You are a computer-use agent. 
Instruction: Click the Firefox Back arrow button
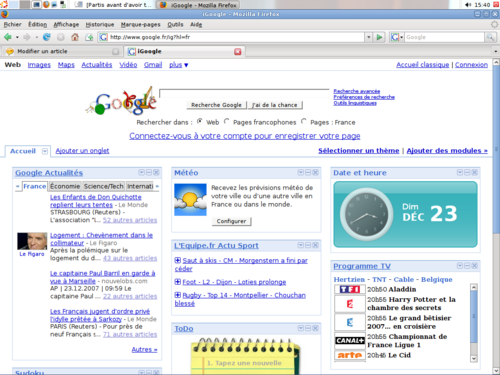[x=7, y=37]
